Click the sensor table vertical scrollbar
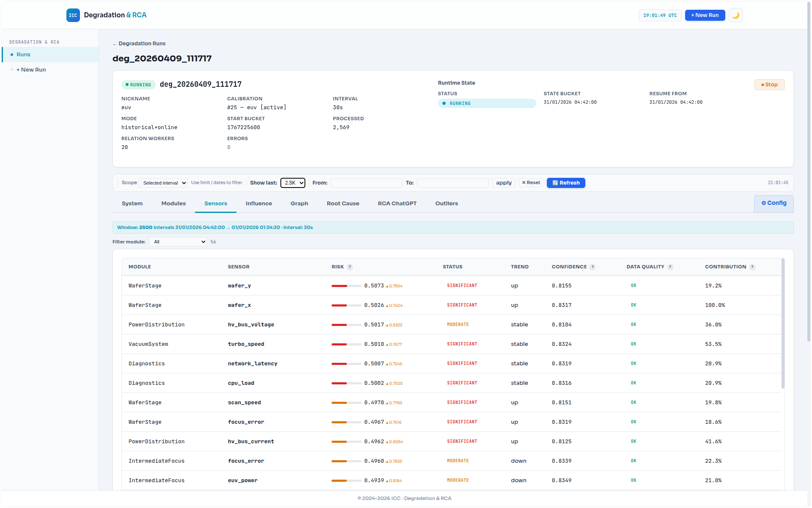 click(783, 324)
